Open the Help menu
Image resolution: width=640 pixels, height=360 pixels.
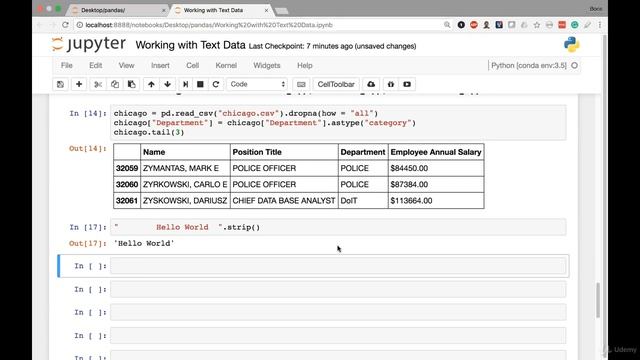(x=304, y=65)
